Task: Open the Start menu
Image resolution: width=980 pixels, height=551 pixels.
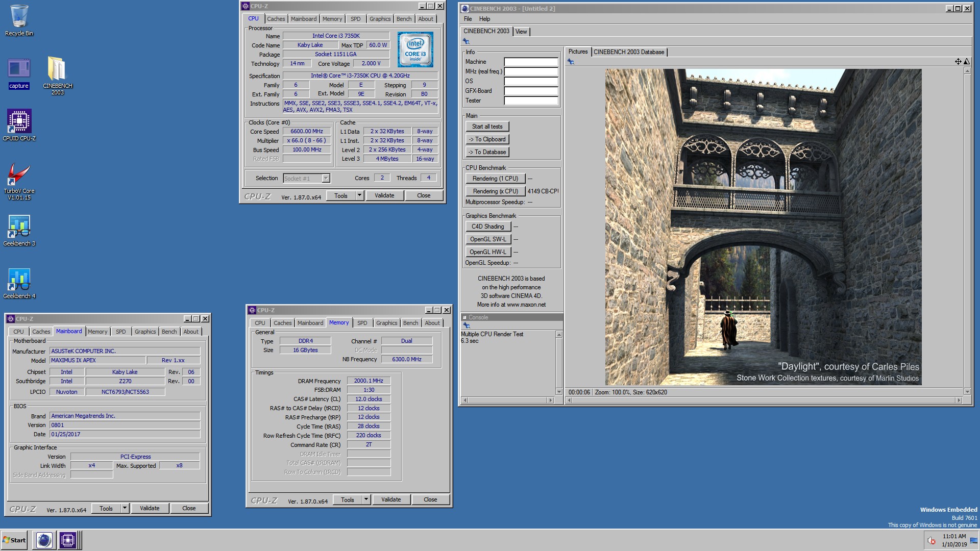Action: pos(14,540)
